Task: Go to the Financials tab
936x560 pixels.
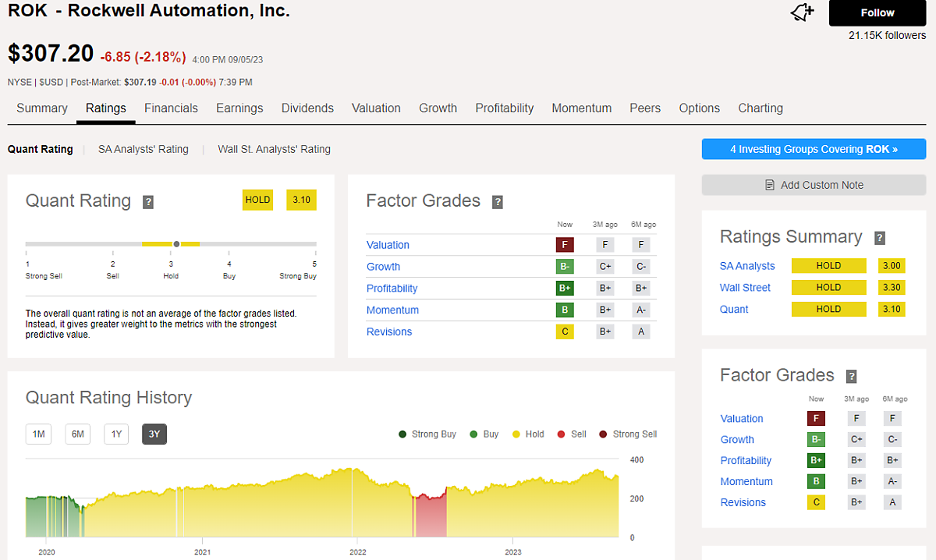Action: (x=171, y=108)
